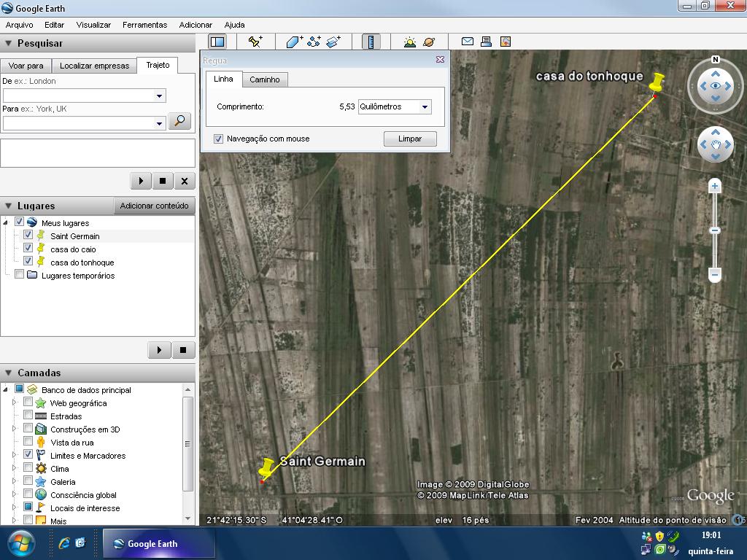Expand Construções em 3D layer node
This screenshot has height=560, width=747.
(x=15, y=429)
